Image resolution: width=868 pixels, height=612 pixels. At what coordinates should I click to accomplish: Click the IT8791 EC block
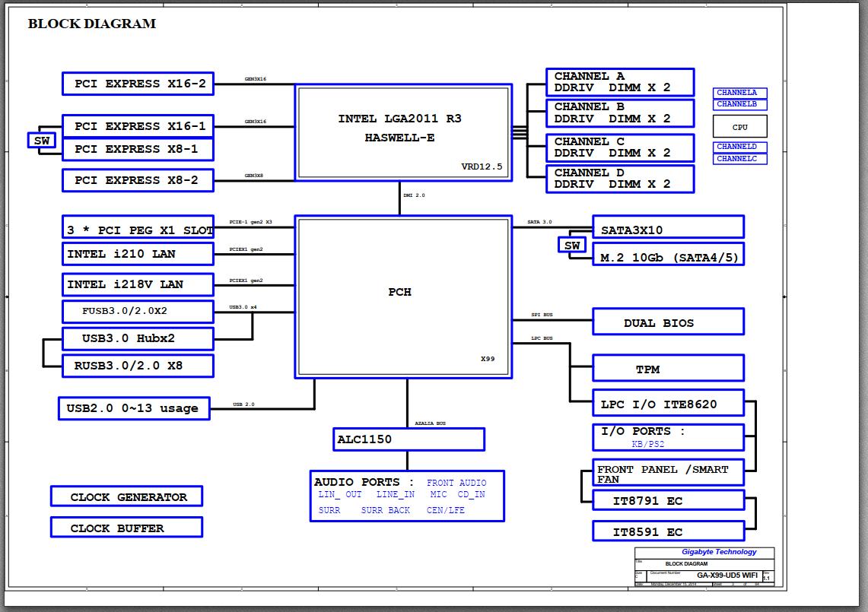(668, 501)
